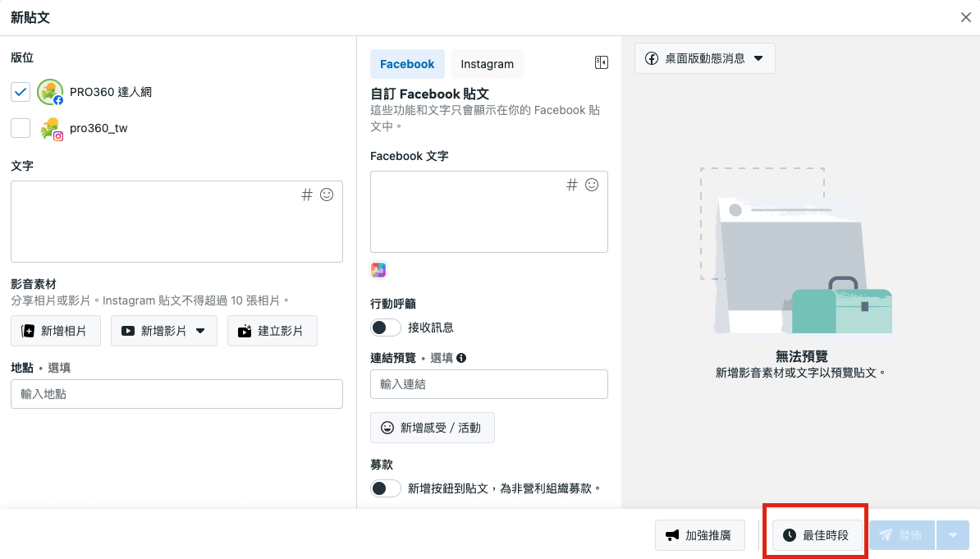Enable the 接收訊息 call-to-action toggle

[x=385, y=328]
